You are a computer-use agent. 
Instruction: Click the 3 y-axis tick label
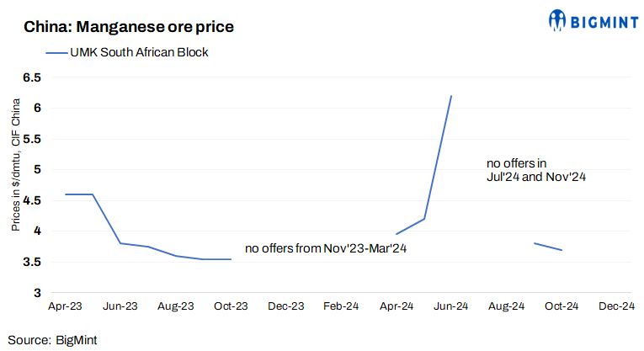click(37, 293)
